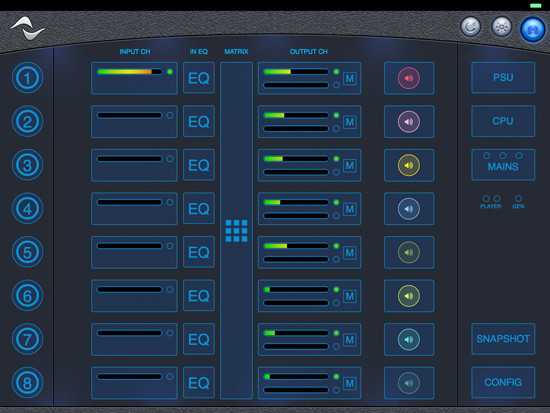Click input channel 8 panel
The image size is (550, 413).
point(134,383)
